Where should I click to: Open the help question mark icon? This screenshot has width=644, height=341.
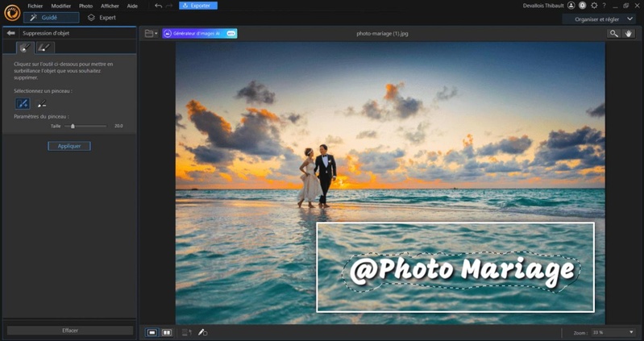click(604, 6)
